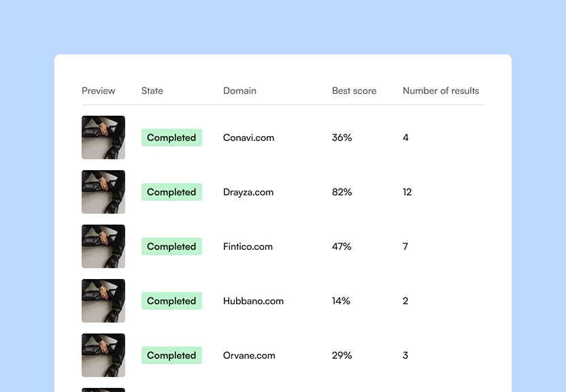
Task: Click result count 7 for Fintico.com
Action: pyautogui.click(x=405, y=246)
